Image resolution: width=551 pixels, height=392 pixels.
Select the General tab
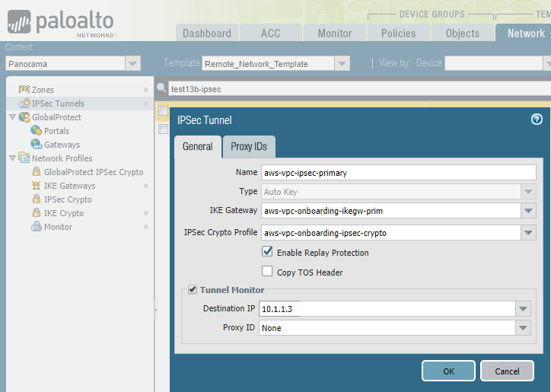coord(198,147)
